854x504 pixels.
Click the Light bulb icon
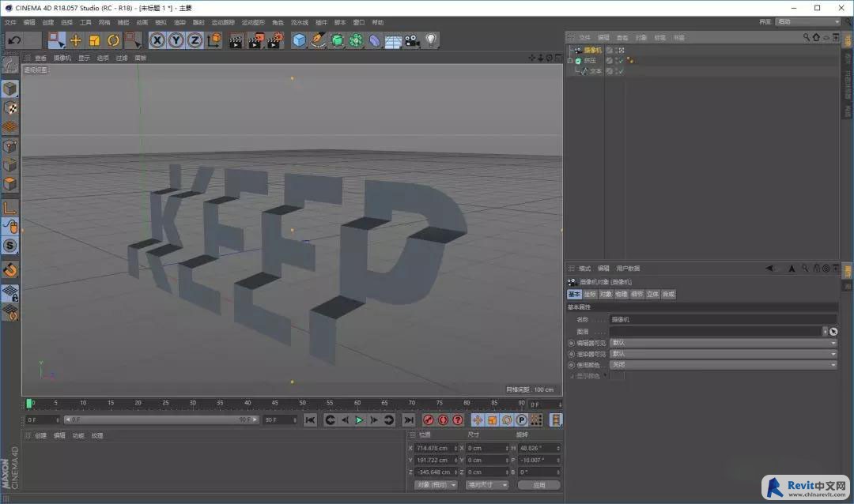431,39
